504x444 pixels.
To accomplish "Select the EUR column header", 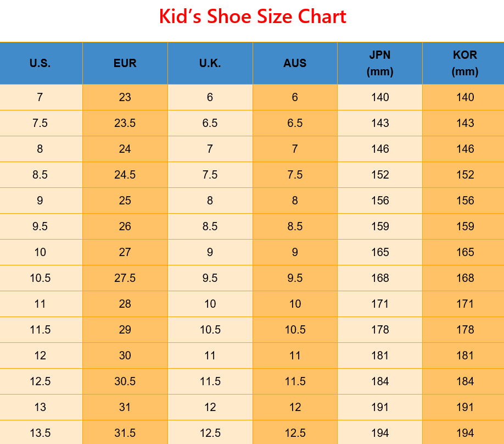I will (125, 63).
